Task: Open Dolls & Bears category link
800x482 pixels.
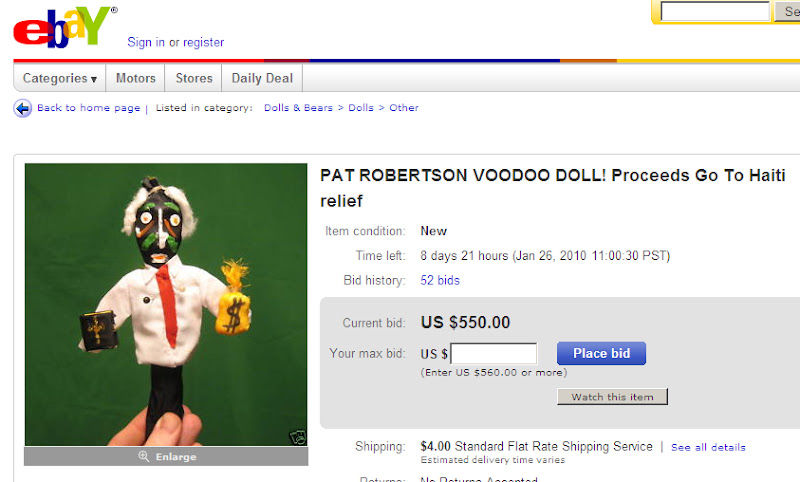Action: point(298,108)
